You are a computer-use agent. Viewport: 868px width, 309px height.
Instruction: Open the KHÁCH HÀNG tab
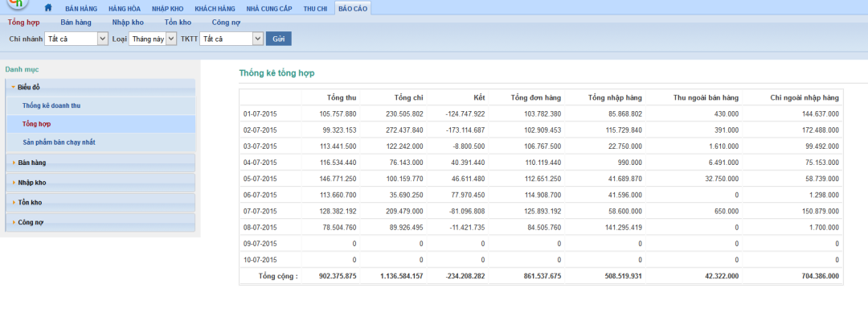tap(215, 9)
